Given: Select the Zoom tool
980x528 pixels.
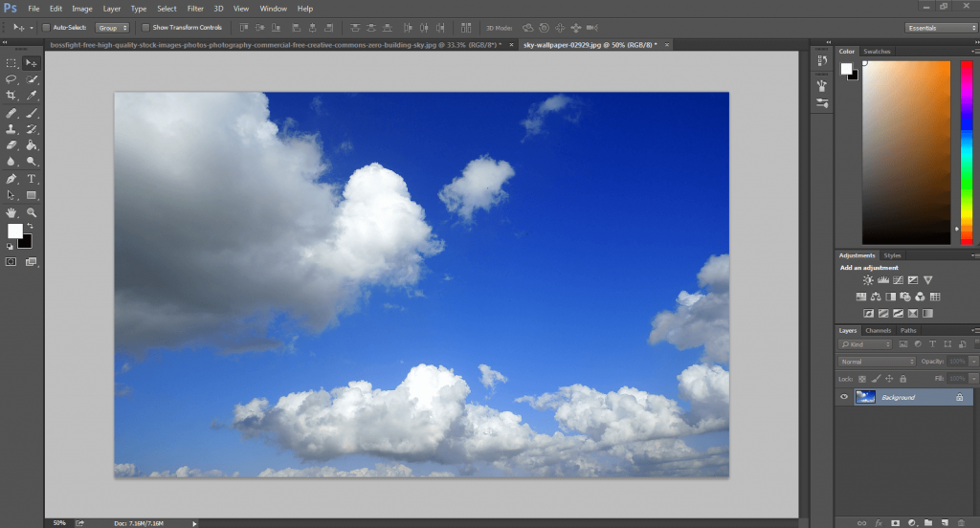Looking at the screenshot, I should coord(32,213).
